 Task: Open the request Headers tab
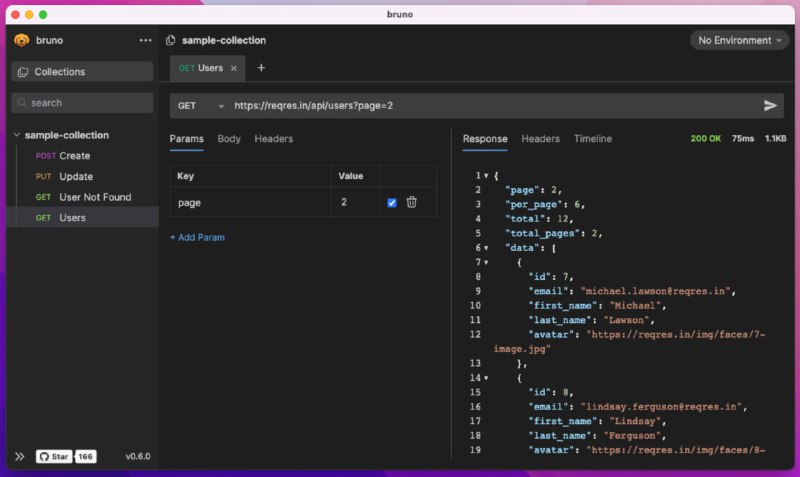[x=273, y=139]
